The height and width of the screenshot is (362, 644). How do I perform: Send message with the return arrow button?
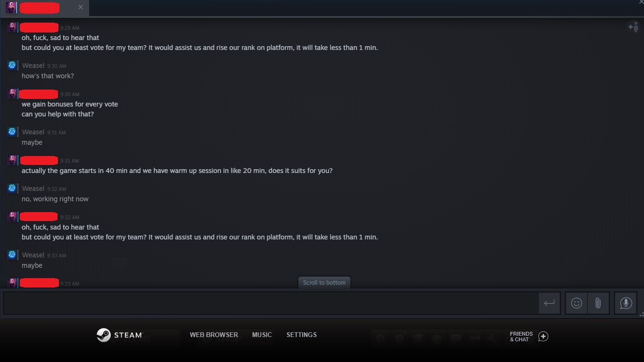(549, 303)
